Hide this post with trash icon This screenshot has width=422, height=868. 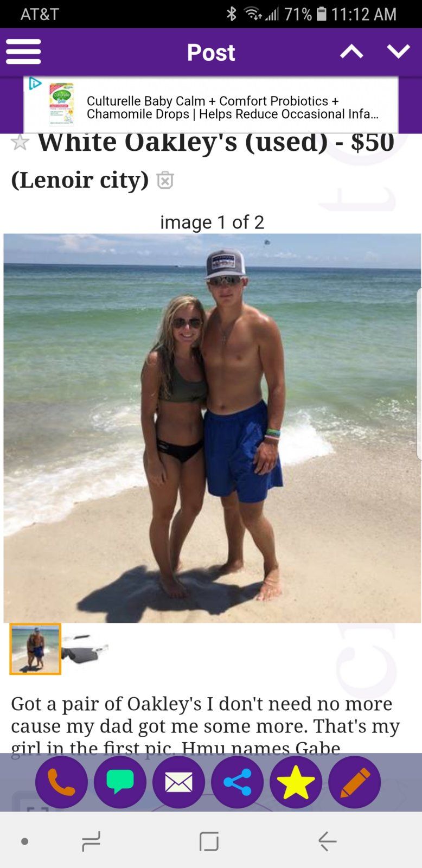165,180
